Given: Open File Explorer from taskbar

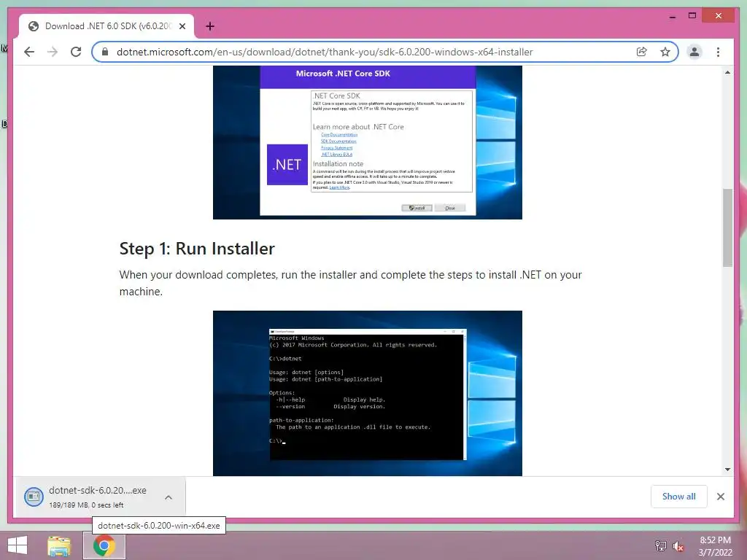Looking at the screenshot, I should (59, 545).
